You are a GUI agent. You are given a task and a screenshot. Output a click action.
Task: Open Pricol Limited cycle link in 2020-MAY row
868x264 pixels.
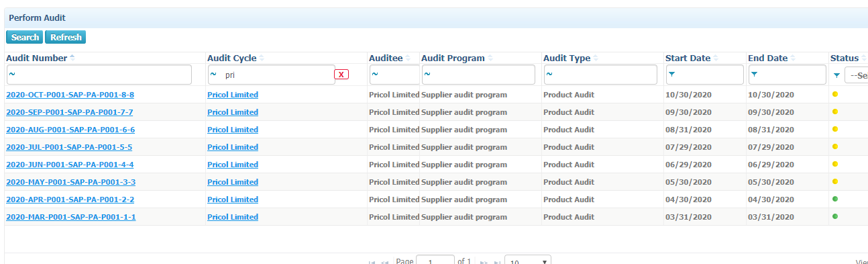(233, 182)
